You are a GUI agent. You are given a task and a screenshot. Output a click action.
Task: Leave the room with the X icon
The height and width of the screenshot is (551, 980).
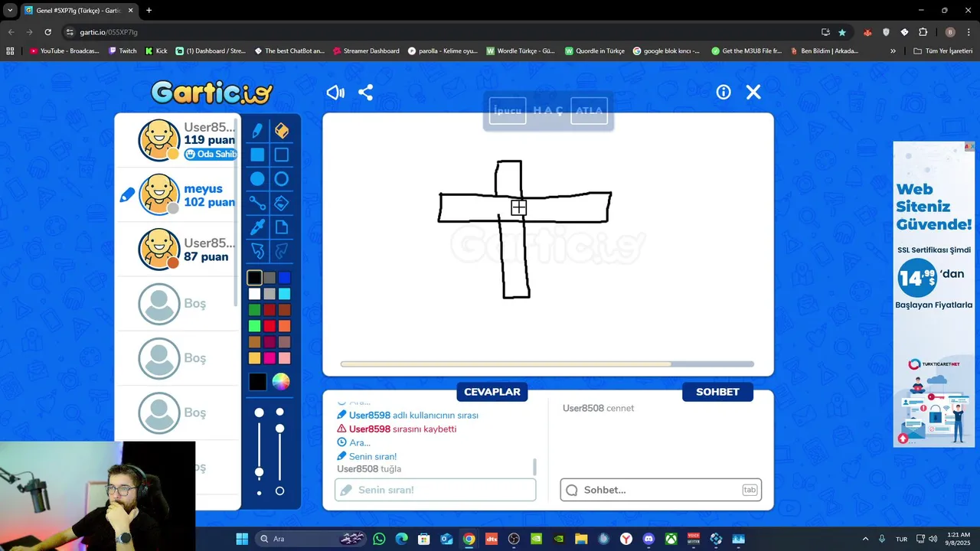click(x=753, y=92)
